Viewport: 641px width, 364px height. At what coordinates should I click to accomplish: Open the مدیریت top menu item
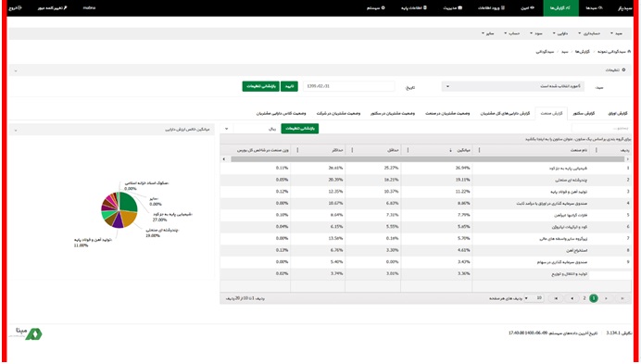(x=453, y=7)
